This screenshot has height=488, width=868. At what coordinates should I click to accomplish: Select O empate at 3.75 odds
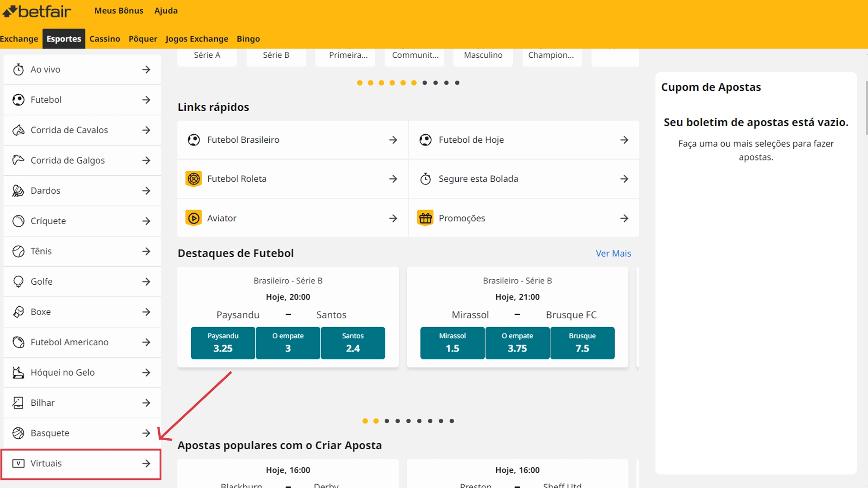pos(517,343)
